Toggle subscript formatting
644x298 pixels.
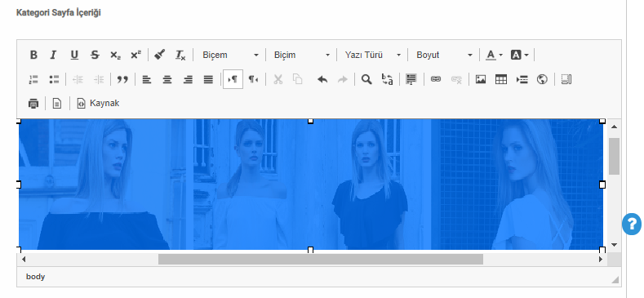115,55
